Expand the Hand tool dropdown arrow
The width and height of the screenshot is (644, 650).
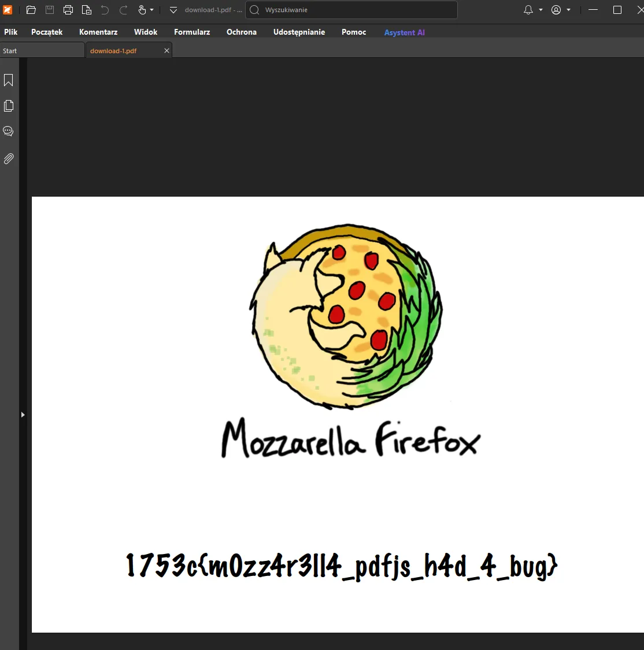click(x=151, y=10)
